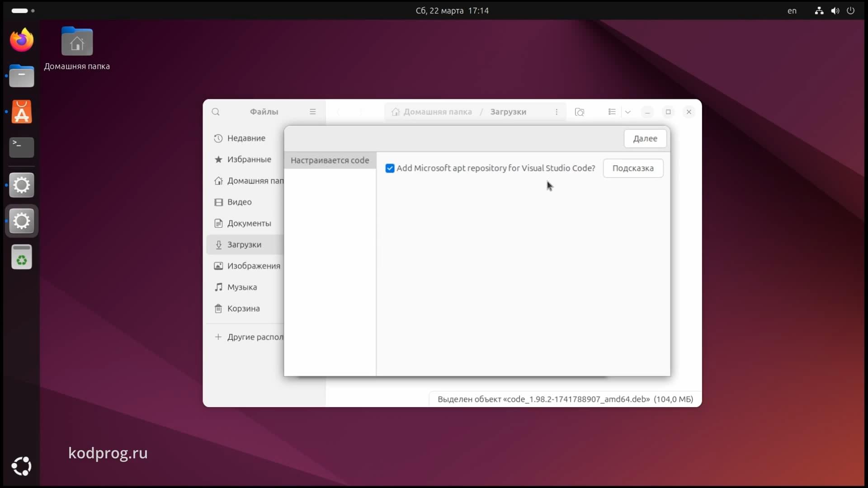Launch Ubuntu App Center from dock
Image resolution: width=868 pixels, height=488 pixels.
(x=22, y=112)
